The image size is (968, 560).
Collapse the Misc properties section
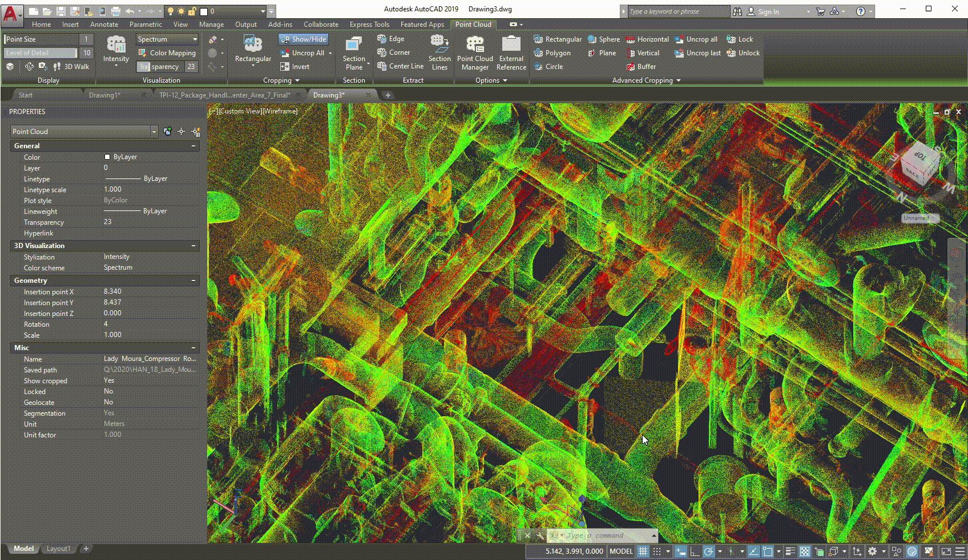193,348
